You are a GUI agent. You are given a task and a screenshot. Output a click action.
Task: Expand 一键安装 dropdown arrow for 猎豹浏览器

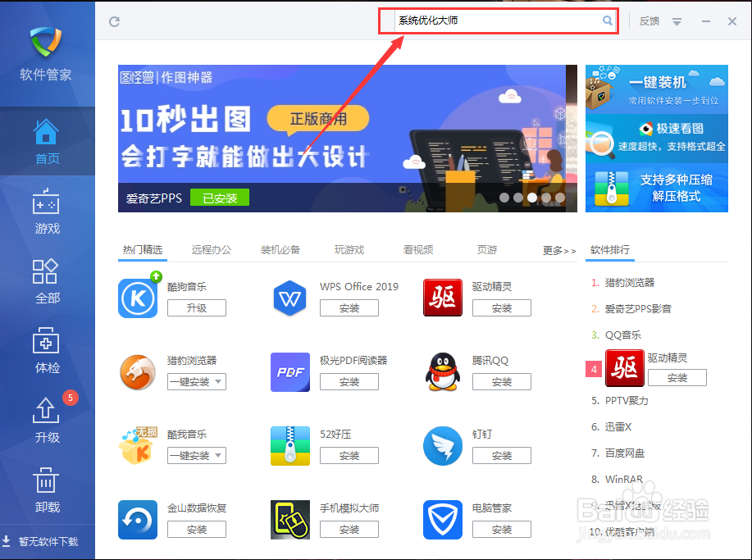coord(218,381)
